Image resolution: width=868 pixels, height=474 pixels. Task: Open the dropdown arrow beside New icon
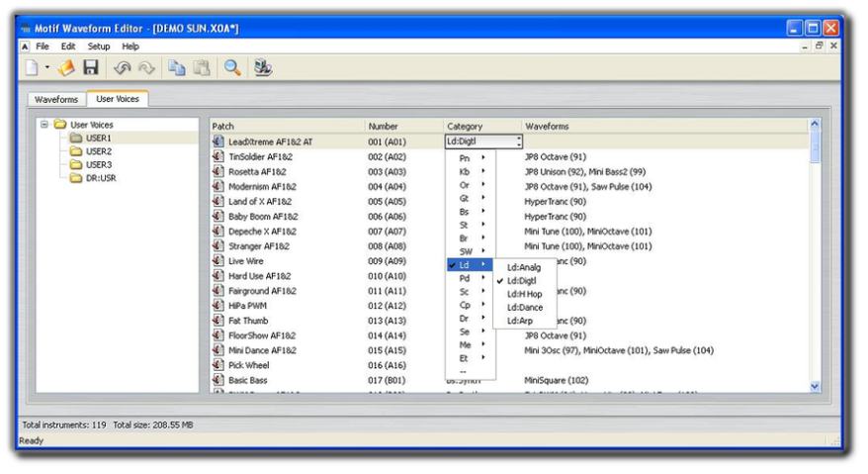click(x=47, y=67)
